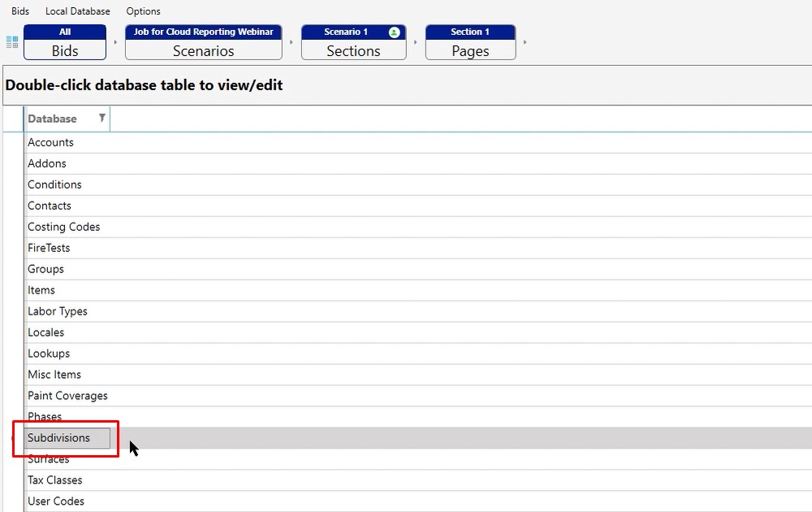Click the filter icon in Database header

point(101,119)
